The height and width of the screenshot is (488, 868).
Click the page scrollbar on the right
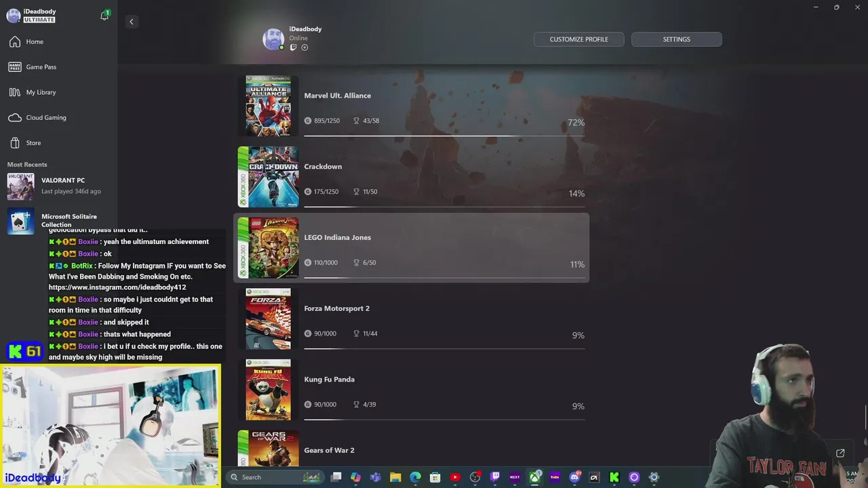coord(866,417)
